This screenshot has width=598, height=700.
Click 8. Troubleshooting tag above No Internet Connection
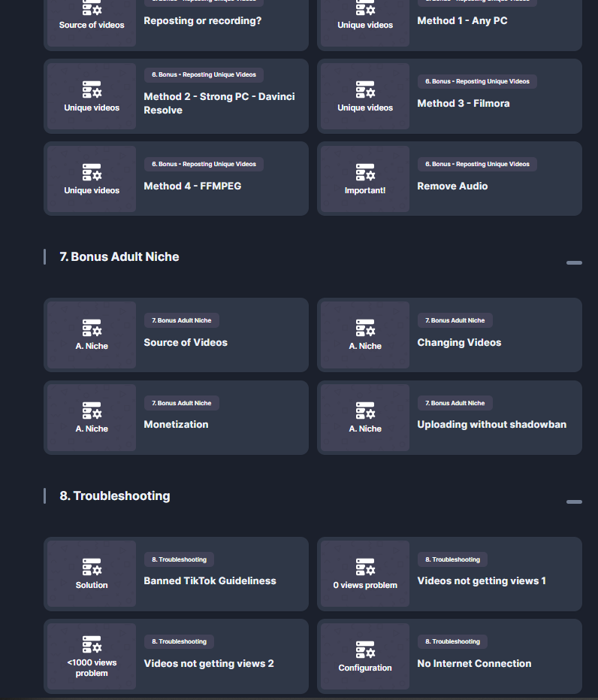pyautogui.click(x=452, y=641)
